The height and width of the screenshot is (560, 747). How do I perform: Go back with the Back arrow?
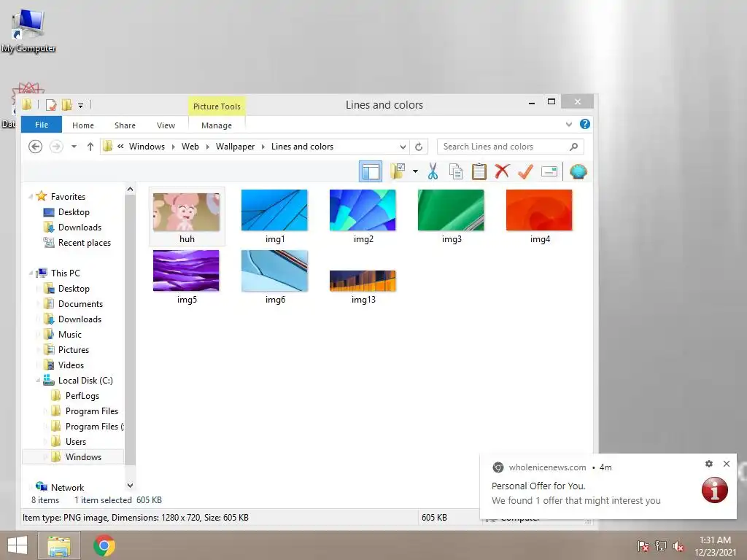pyautogui.click(x=35, y=147)
